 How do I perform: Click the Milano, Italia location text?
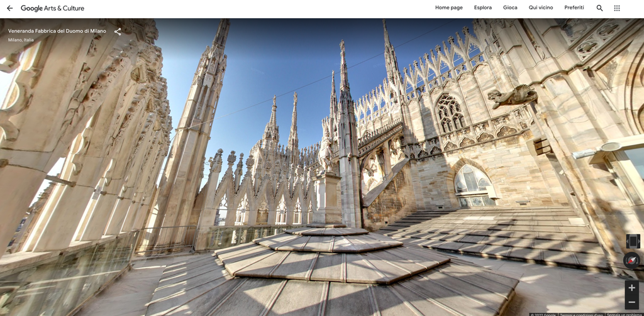point(21,40)
